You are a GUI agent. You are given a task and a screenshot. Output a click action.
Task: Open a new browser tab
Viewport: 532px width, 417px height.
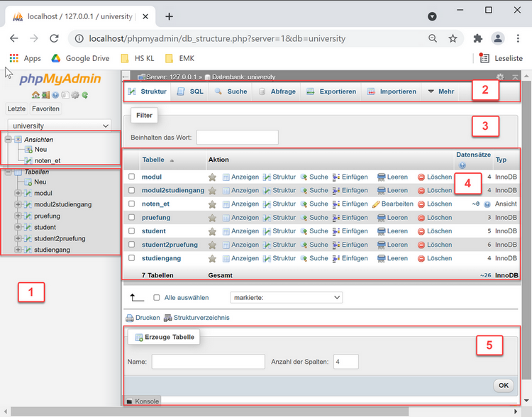169,16
